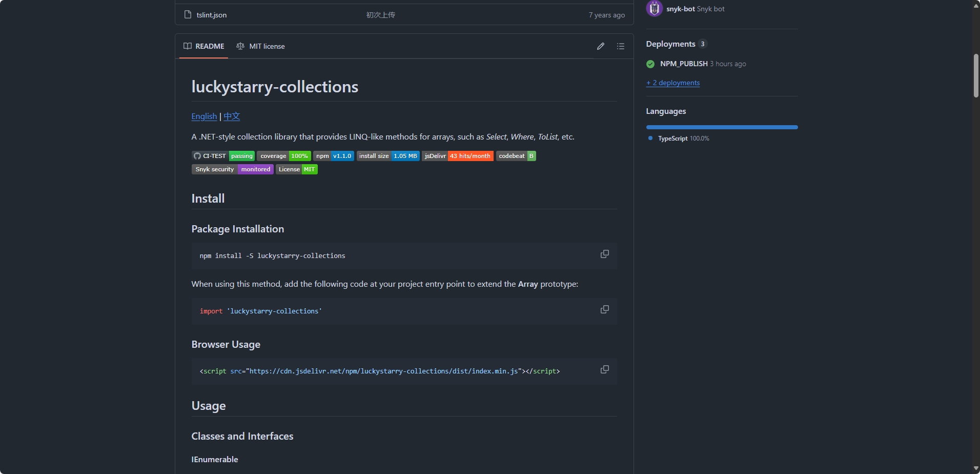Viewport: 980px width, 474px height.
Task: Expand the + 2 deployments section
Action: [x=672, y=83]
